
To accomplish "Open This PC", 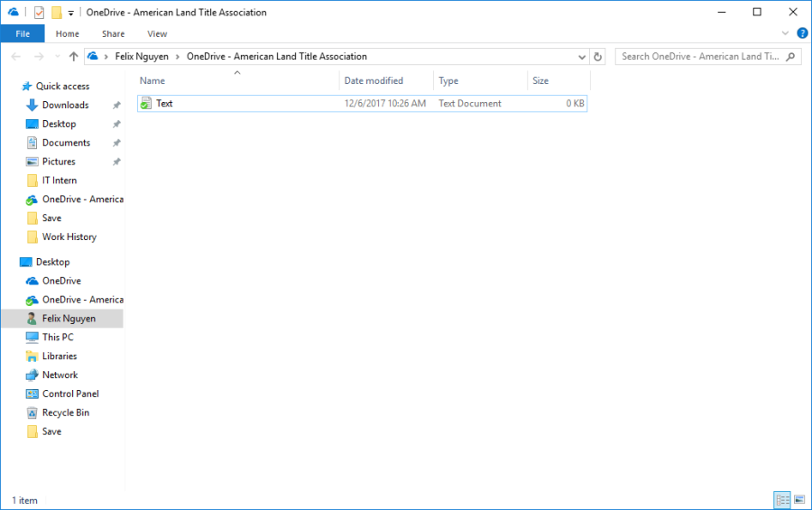I will click(x=58, y=337).
